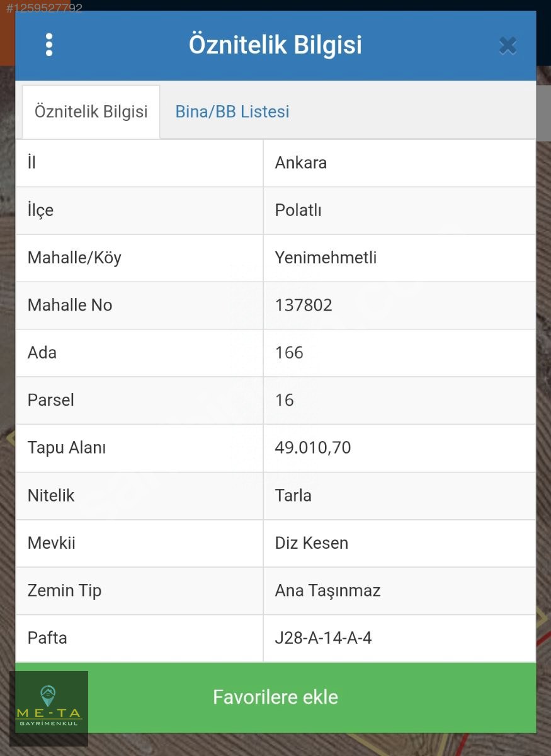Image resolution: width=551 pixels, height=756 pixels.
Task: Click the Favorilere ekle button
Action: pyautogui.click(x=276, y=697)
